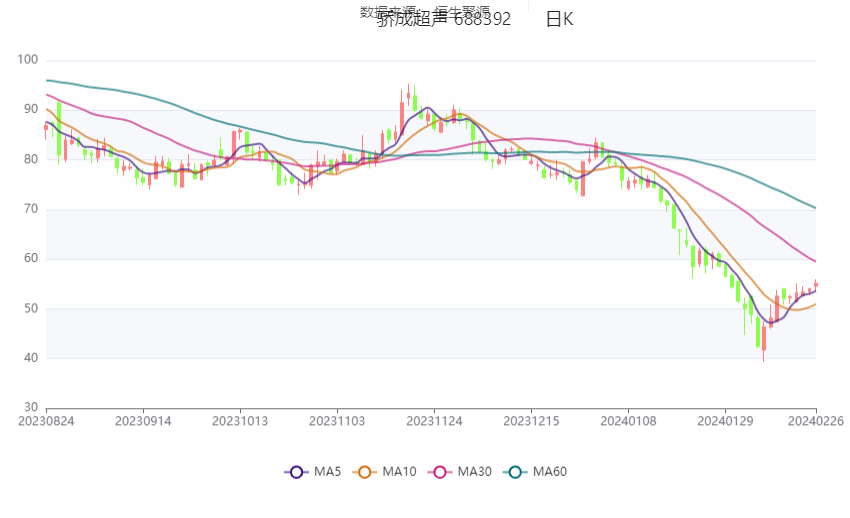Pick the 20240108 date axis label
Screen dimensions: 850x518
[628, 422]
